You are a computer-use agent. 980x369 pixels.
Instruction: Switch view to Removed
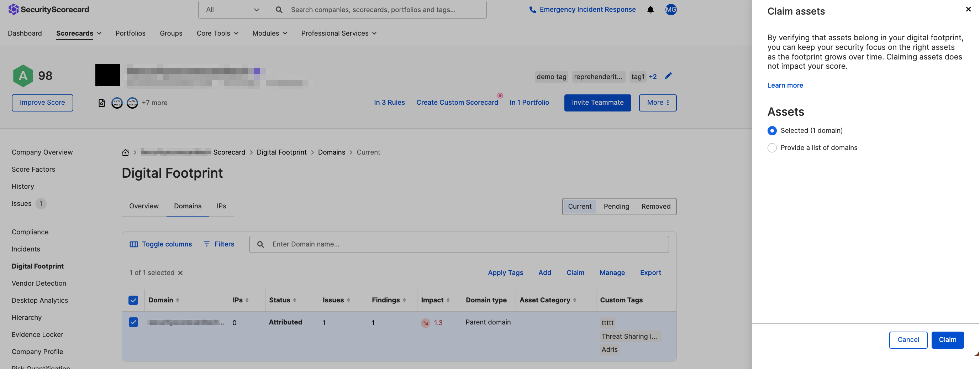(656, 206)
